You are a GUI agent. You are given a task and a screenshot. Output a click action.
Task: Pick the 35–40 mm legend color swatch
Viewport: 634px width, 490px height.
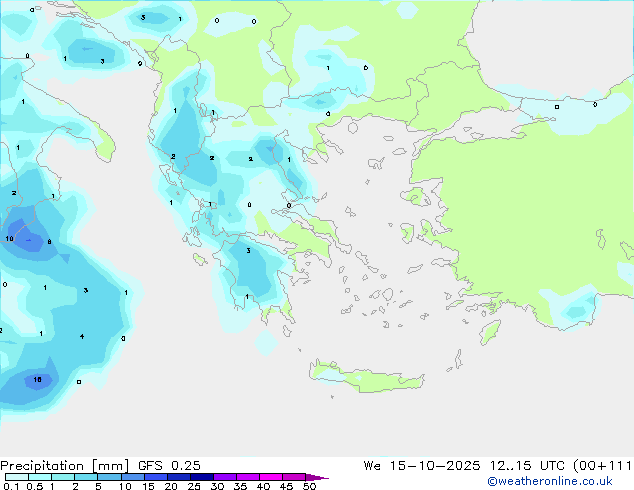(x=247, y=477)
